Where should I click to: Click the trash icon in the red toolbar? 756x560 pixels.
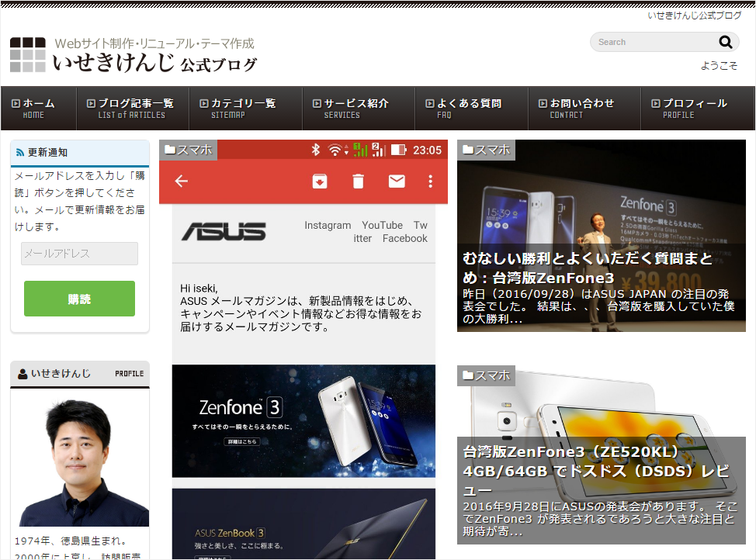(359, 181)
